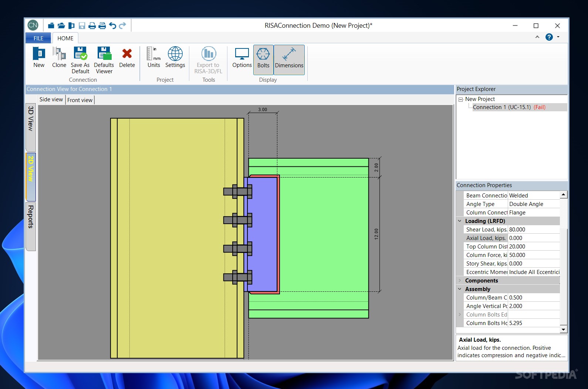This screenshot has width=588, height=389.
Task: Open Eccentric Moment value Include All Eccentricities
Action: pyautogui.click(x=534, y=272)
